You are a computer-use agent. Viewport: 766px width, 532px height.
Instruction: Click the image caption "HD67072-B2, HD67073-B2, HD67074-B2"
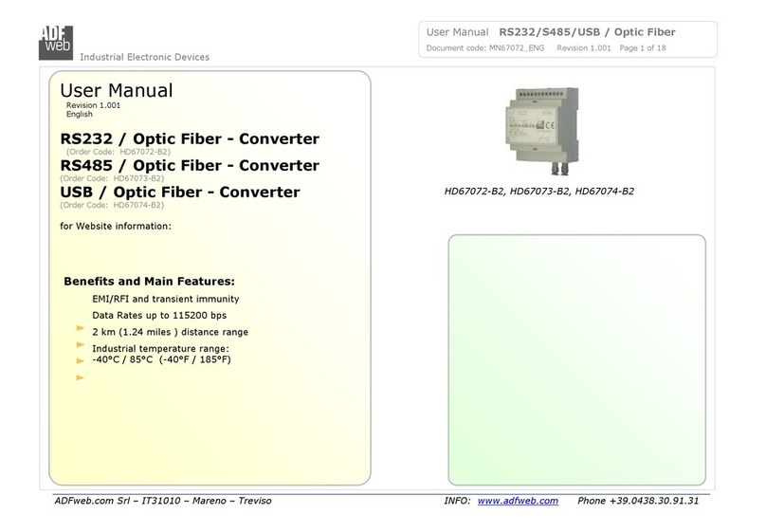click(538, 192)
